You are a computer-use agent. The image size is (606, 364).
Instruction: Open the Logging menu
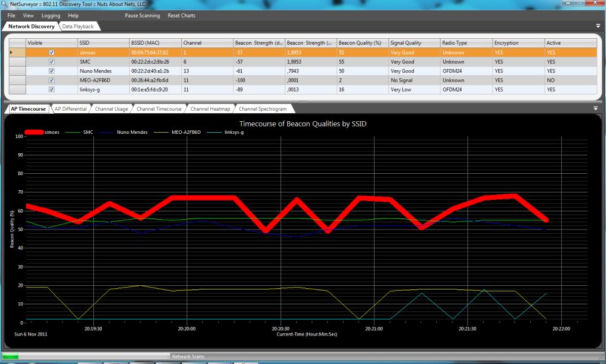(51, 16)
